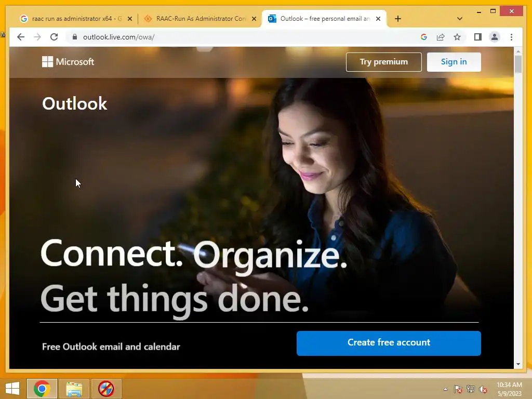Open Chrome's three-dot menu
Viewport: 532px width, 399px height.
[x=511, y=37]
